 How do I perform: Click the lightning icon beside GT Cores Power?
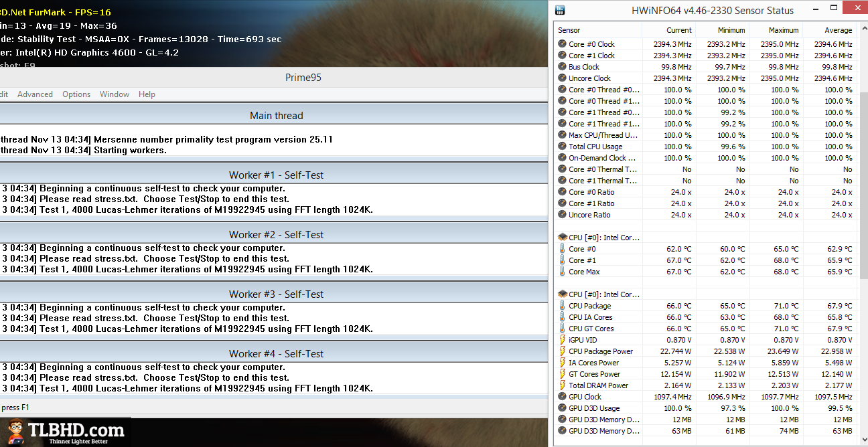tap(562, 374)
